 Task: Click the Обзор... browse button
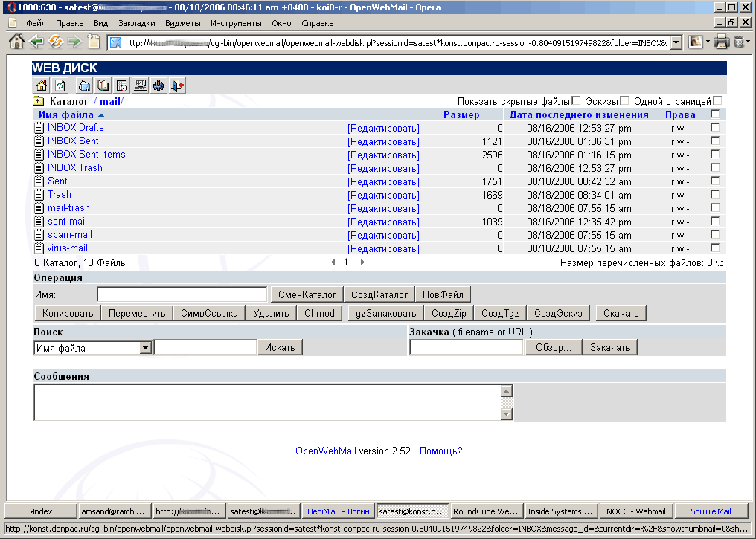click(x=554, y=347)
